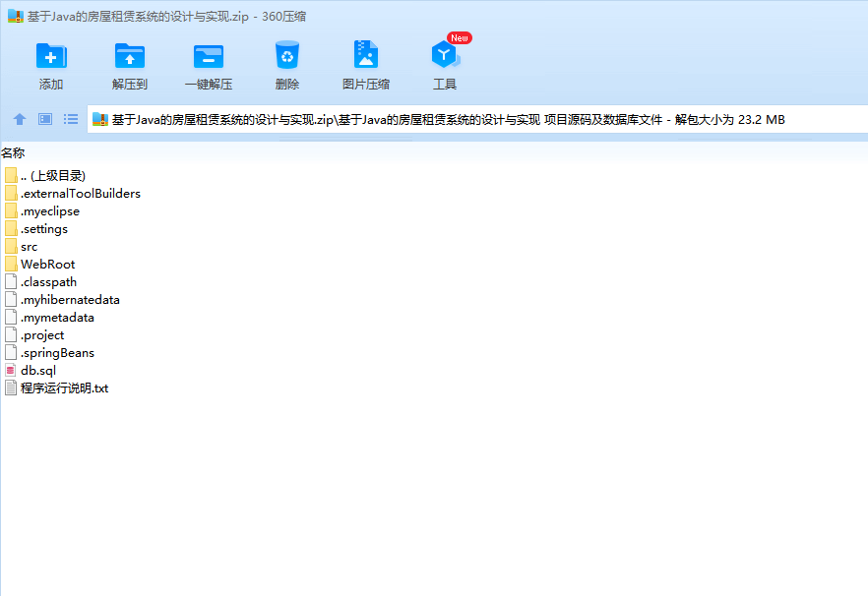Select the .myhibernatedata file name

click(x=70, y=299)
